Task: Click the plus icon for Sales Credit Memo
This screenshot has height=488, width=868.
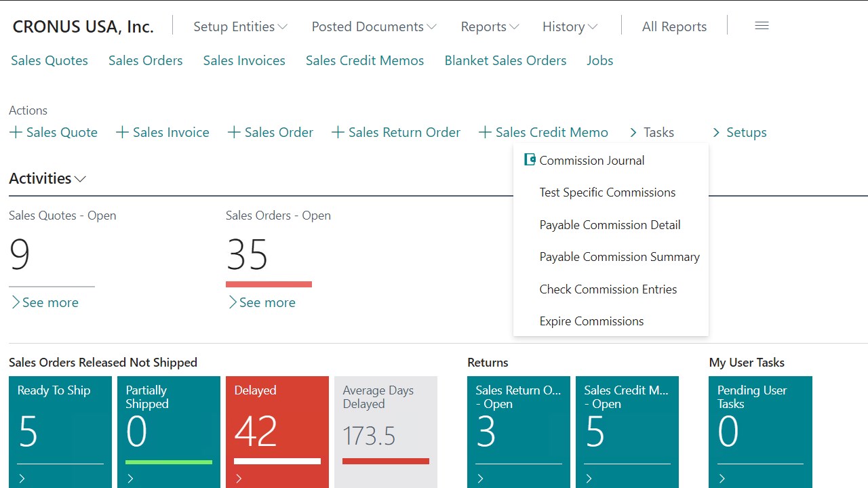Action: pos(485,132)
